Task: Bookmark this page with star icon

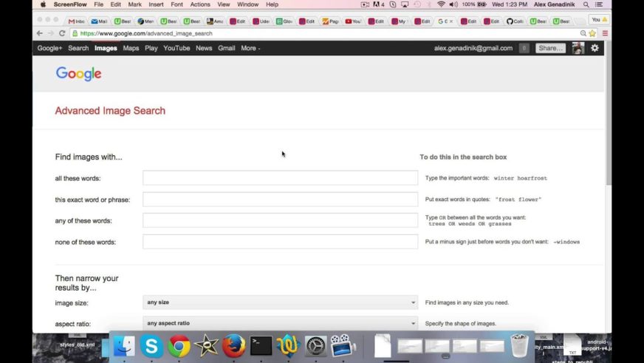Action: (x=592, y=33)
